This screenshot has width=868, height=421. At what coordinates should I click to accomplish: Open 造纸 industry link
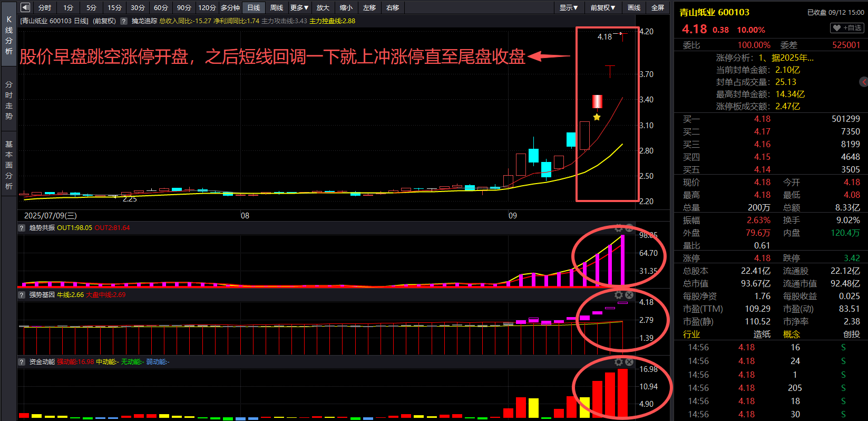[x=762, y=334]
